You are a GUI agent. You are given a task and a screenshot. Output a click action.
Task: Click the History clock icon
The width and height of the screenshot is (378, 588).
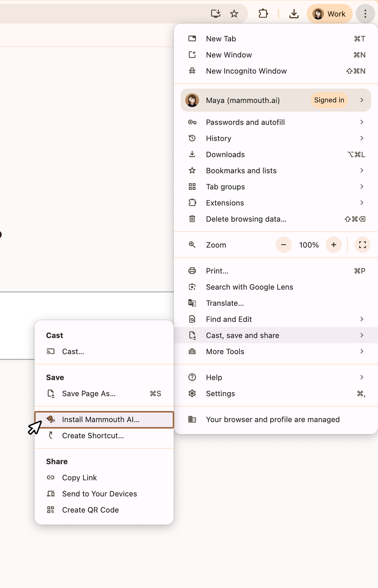pos(192,138)
